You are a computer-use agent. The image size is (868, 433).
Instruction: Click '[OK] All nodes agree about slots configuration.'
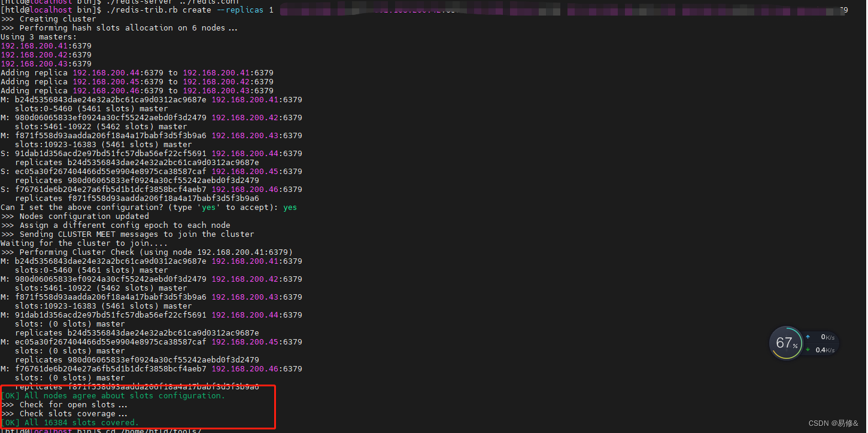click(x=113, y=396)
